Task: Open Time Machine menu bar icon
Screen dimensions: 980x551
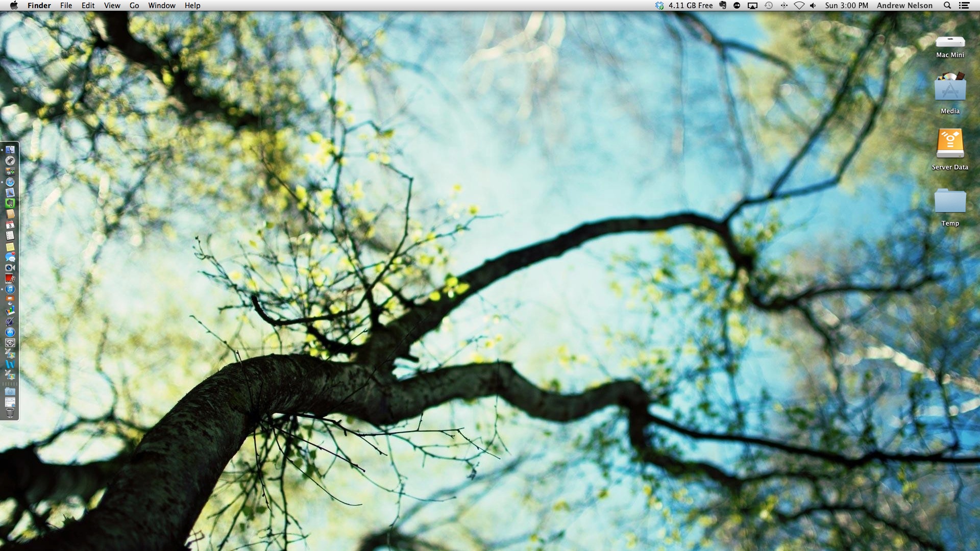Action: [769, 6]
